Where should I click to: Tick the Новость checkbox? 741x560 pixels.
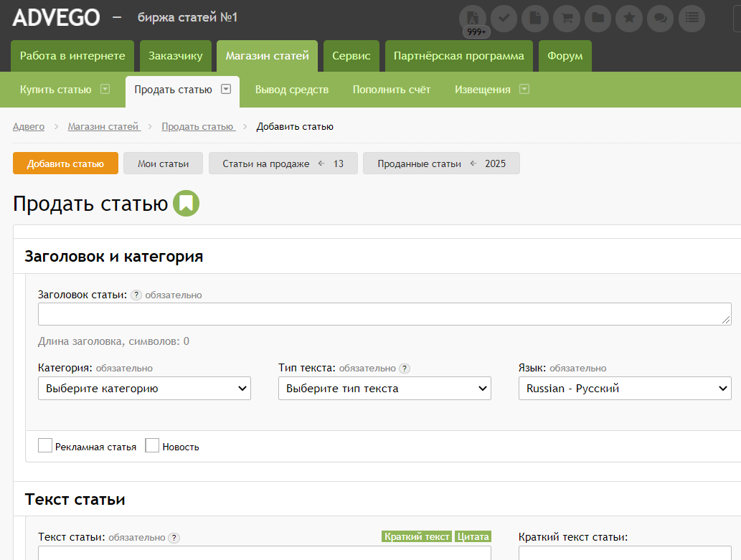(x=152, y=445)
